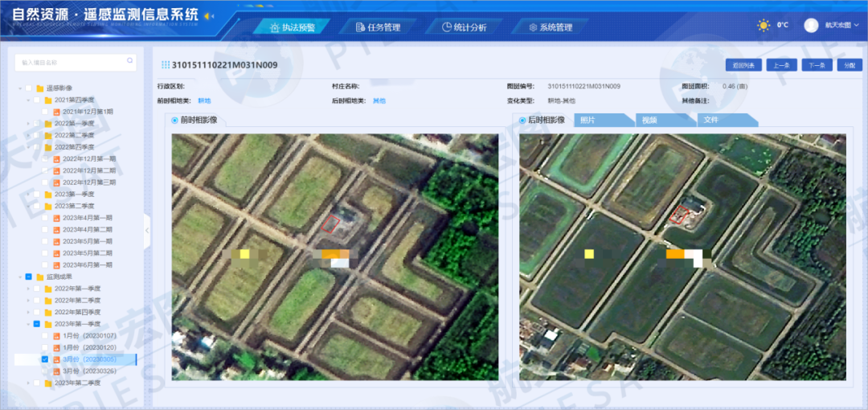Click the folder icon next to 遥感影像
This screenshot has height=410, width=868.
(x=39, y=88)
